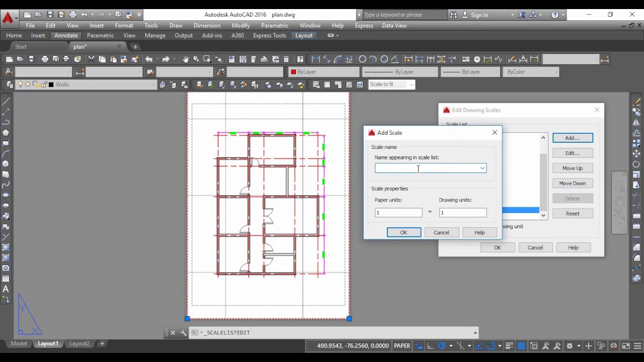
Task: Click the Undo arrow icon
Action: pyautogui.click(x=149, y=59)
